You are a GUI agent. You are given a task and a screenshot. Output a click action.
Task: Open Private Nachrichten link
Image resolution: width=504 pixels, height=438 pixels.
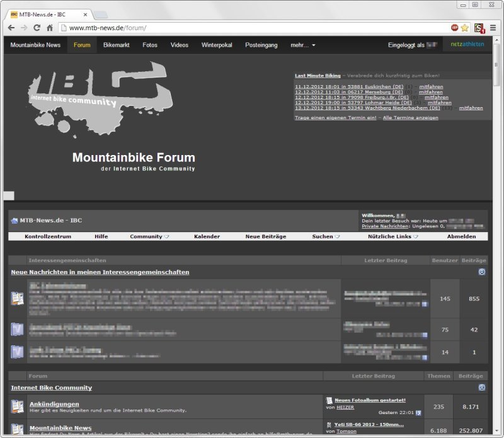point(385,226)
